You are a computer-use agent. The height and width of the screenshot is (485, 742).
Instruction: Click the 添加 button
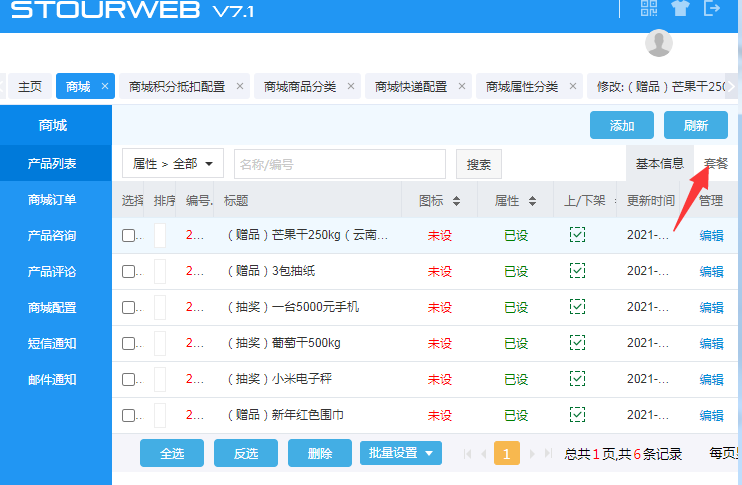(x=621, y=125)
